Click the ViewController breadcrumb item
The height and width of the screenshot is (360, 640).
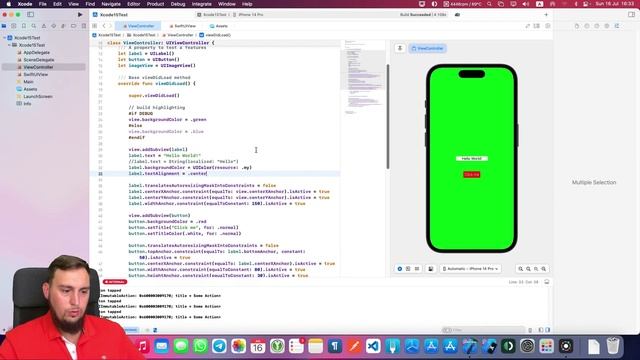click(x=177, y=35)
